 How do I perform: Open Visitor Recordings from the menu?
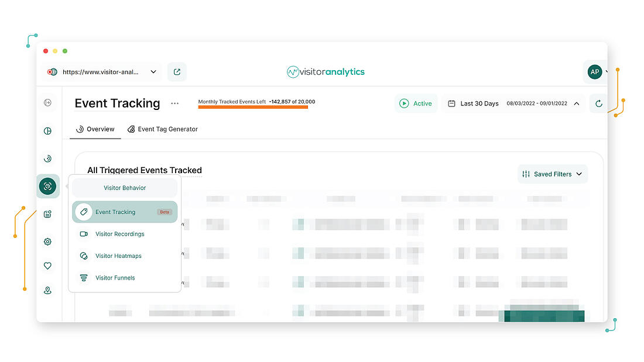pyautogui.click(x=125, y=234)
